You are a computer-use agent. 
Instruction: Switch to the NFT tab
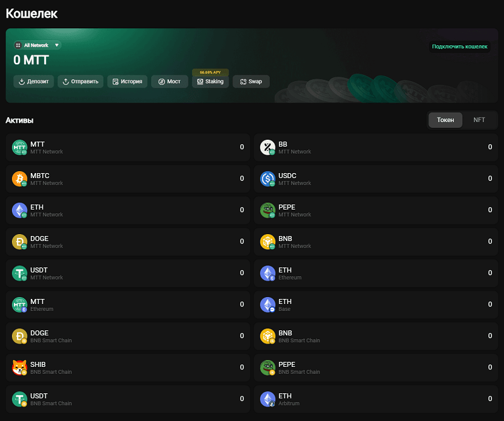pos(479,120)
